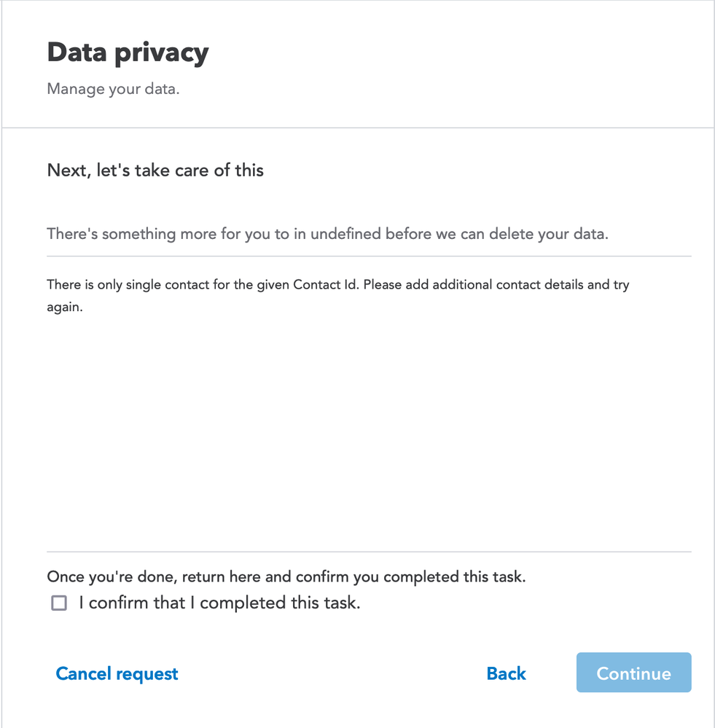
Task: Click the word 'again.' ending the error message
Action: (65, 307)
